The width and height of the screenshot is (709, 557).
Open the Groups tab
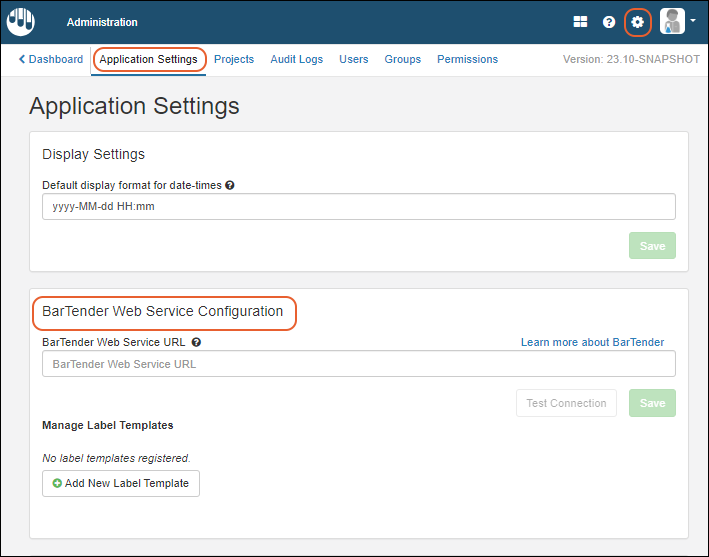[403, 59]
